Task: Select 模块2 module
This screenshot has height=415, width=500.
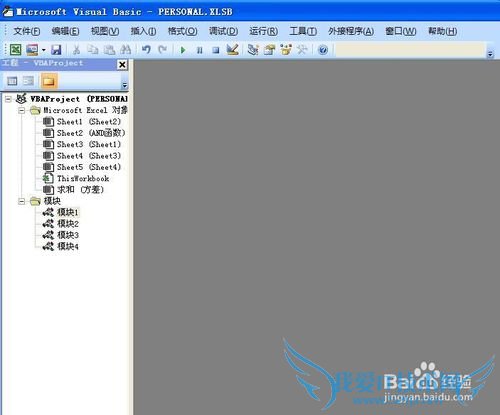Action: tap(68, 224)
